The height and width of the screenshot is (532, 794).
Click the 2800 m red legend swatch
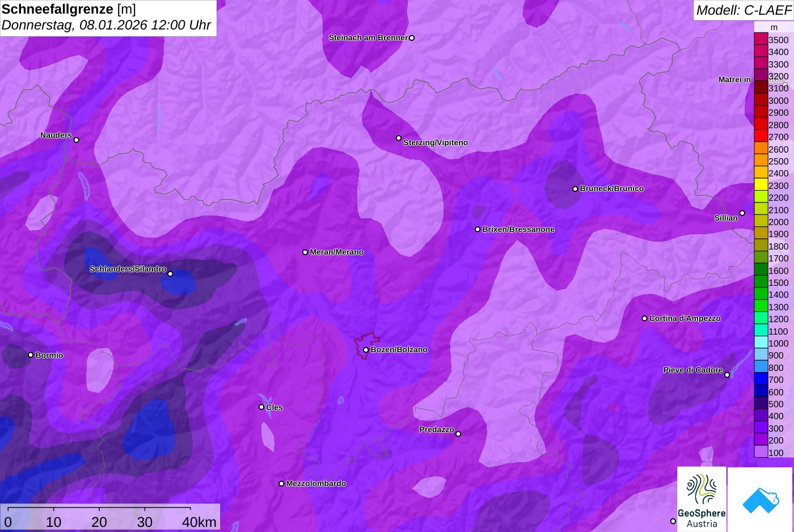click(761, 124)
